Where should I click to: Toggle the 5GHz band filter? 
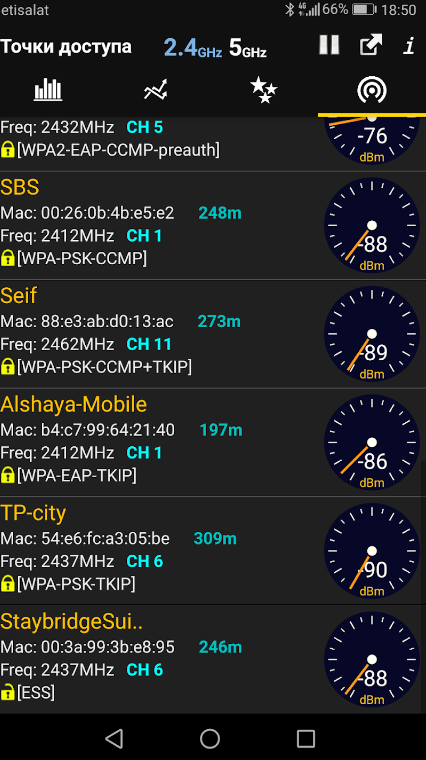coord(248,48)
